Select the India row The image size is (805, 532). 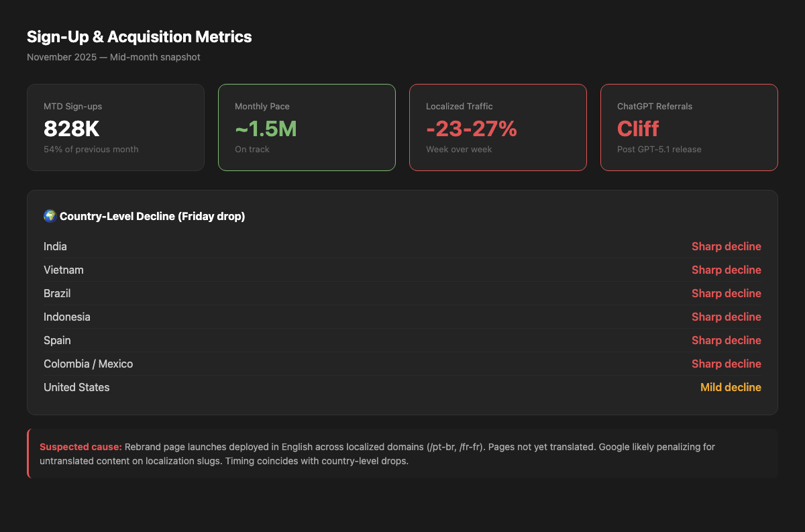pos(402,246)
